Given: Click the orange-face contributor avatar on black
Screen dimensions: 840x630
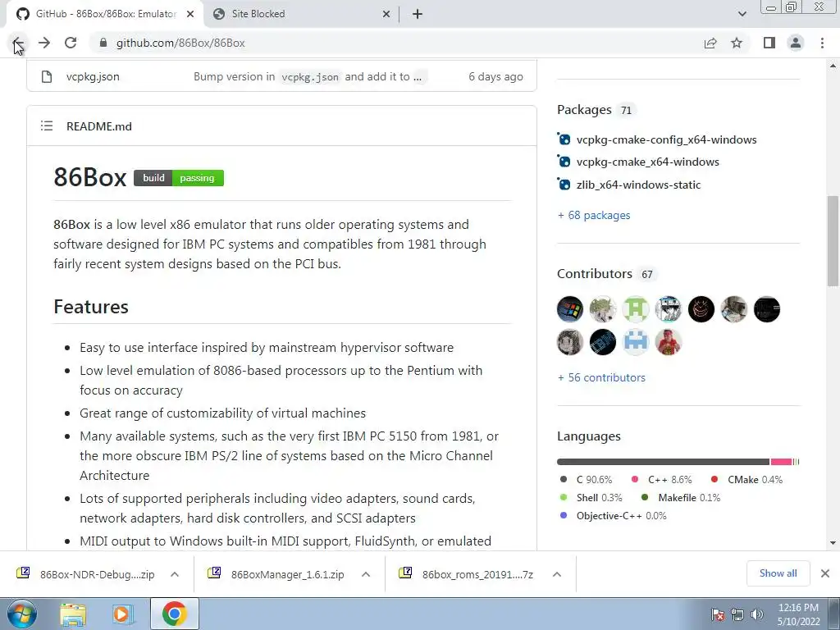Looking at the screenshot, I should pos(701,309).
